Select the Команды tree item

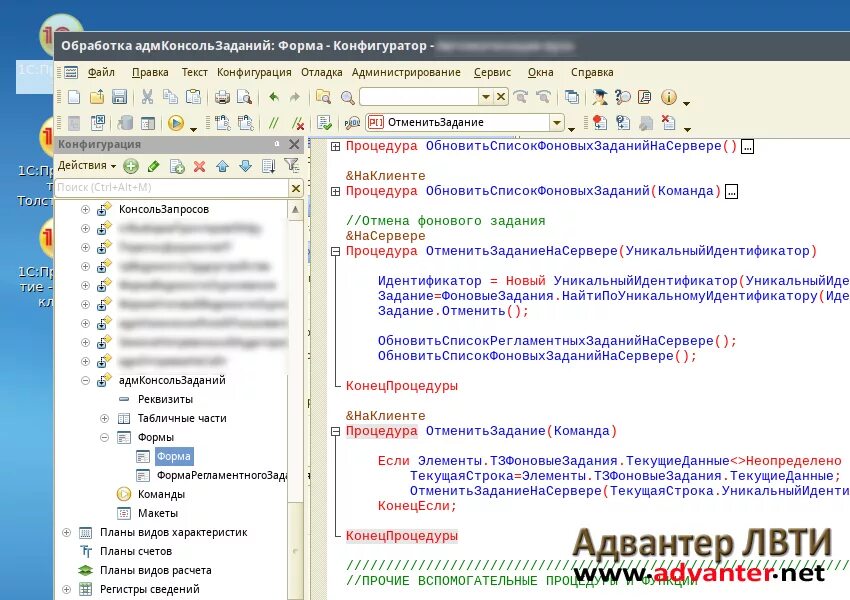[x=161, y=494]
